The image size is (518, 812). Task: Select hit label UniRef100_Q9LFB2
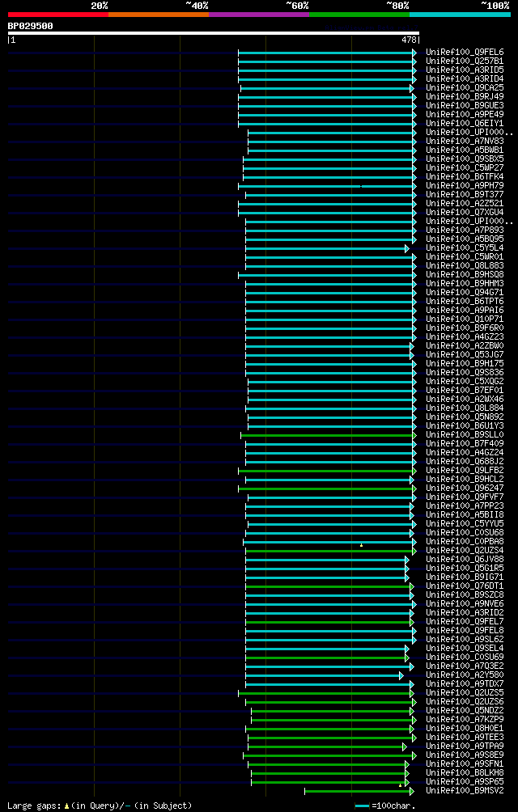click(x=465, y=470)
